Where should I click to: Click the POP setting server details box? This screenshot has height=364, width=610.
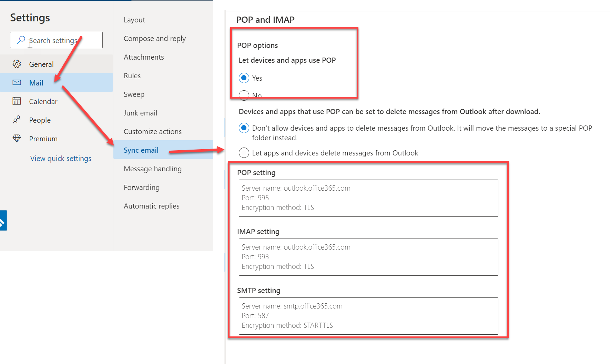coord(368,198)
